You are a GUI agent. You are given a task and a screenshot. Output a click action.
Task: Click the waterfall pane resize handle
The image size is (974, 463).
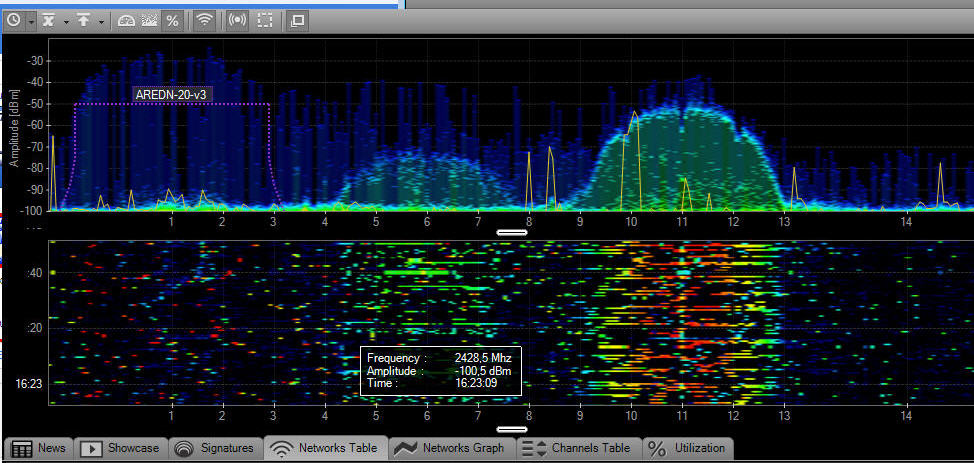pyautogui.click(x=512, y=429)
